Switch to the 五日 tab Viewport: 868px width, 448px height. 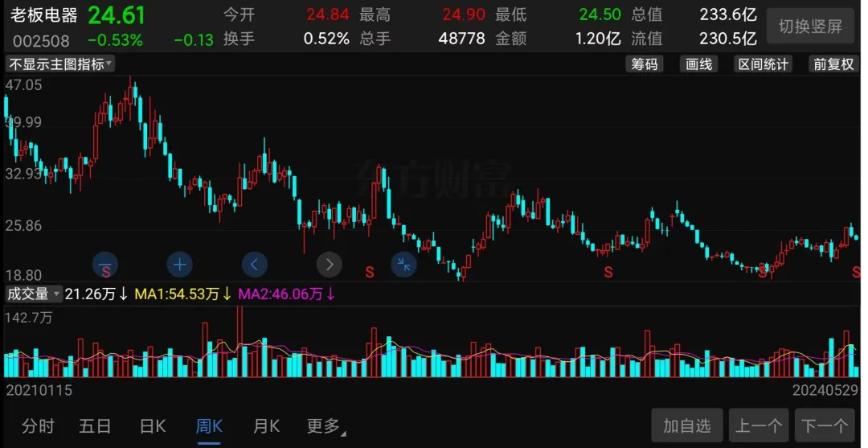[95, 425]
